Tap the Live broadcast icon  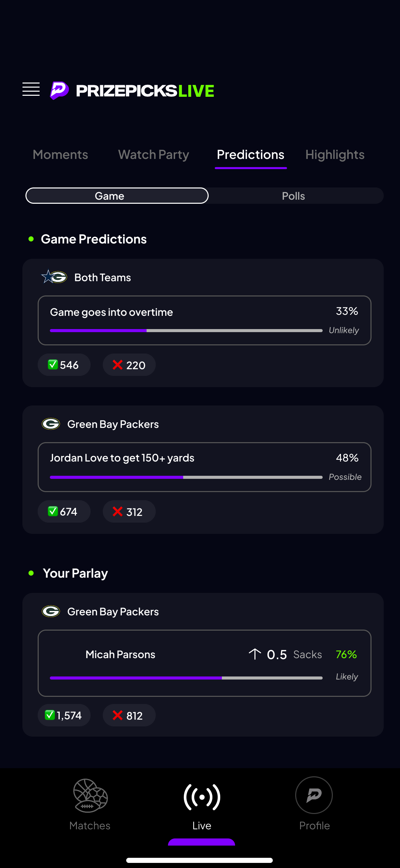pos(202,797)
